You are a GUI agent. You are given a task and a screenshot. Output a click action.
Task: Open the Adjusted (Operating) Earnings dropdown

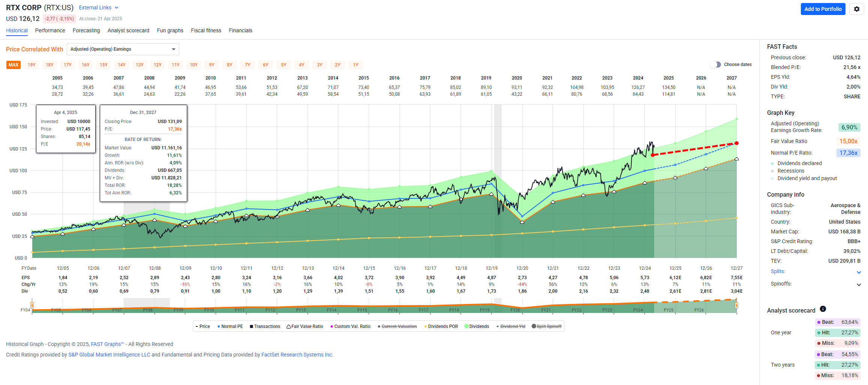click(123, 49)
